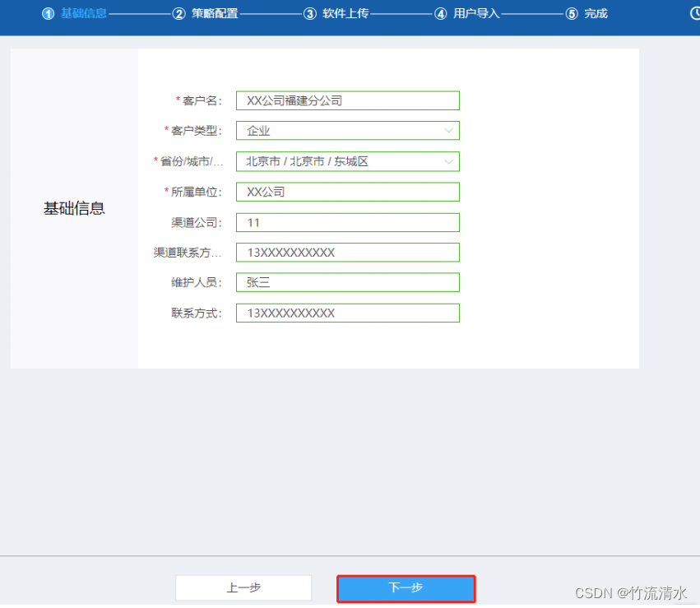The image size is (700, 608).
Task: Go to the 完成 wizard step
Action: pyautogui.click(x=596, y=13)
